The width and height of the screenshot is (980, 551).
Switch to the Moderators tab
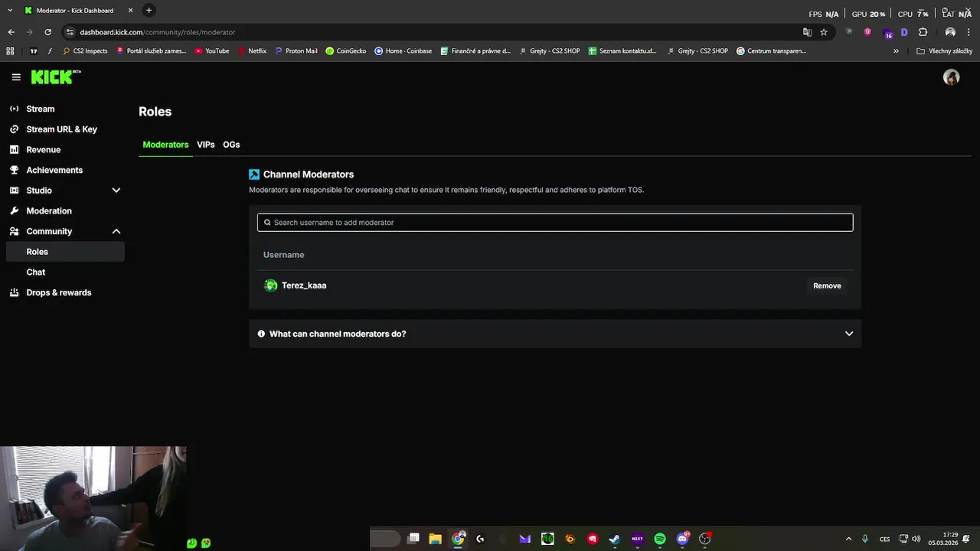(x=165, y=145)
